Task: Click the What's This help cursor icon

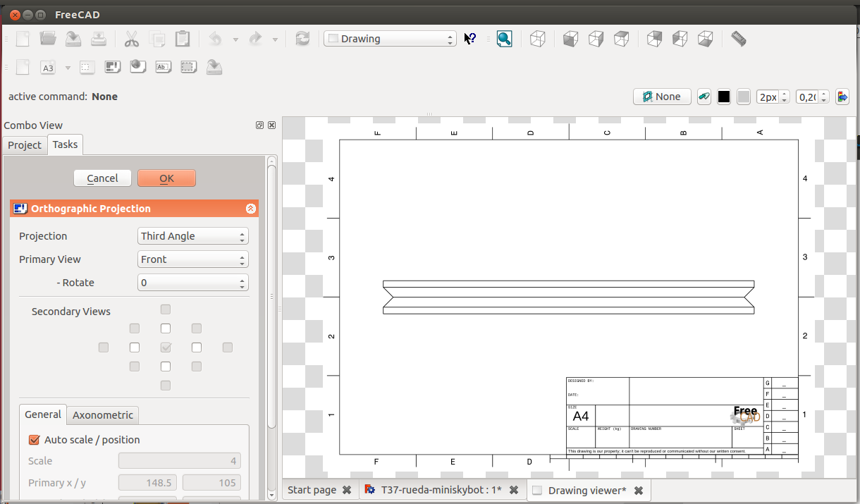Action: point(470,39)
